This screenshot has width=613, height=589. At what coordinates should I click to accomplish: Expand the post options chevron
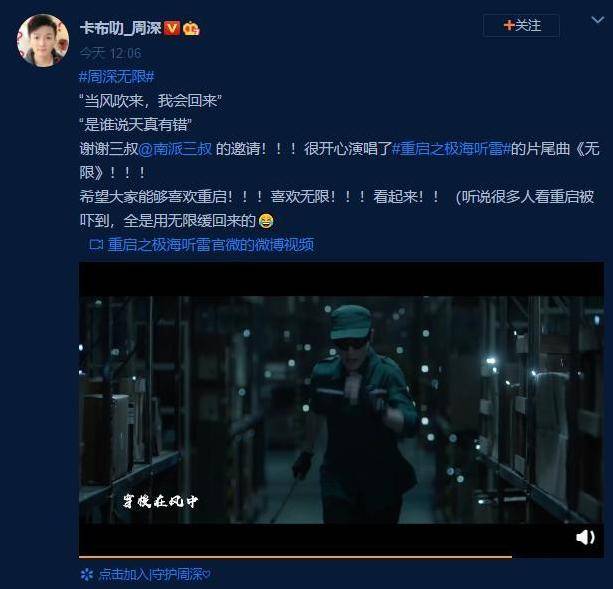[597, 20]
